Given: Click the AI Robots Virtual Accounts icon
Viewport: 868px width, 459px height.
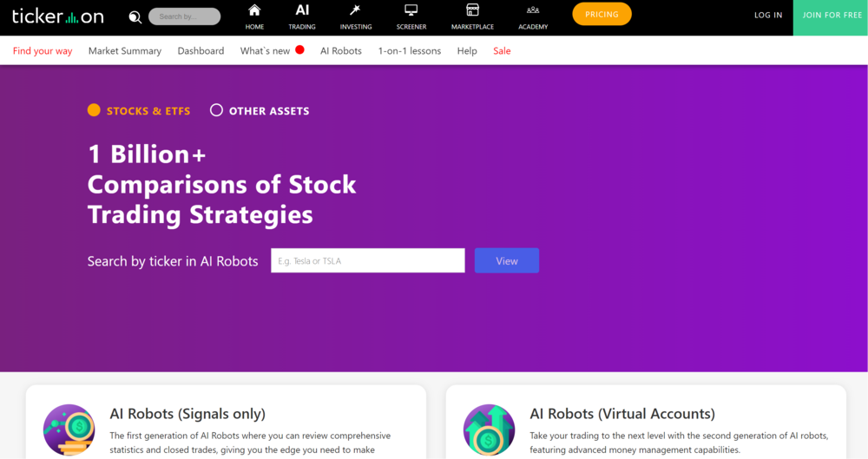Looking at the screenshot, I should (489, 429).
